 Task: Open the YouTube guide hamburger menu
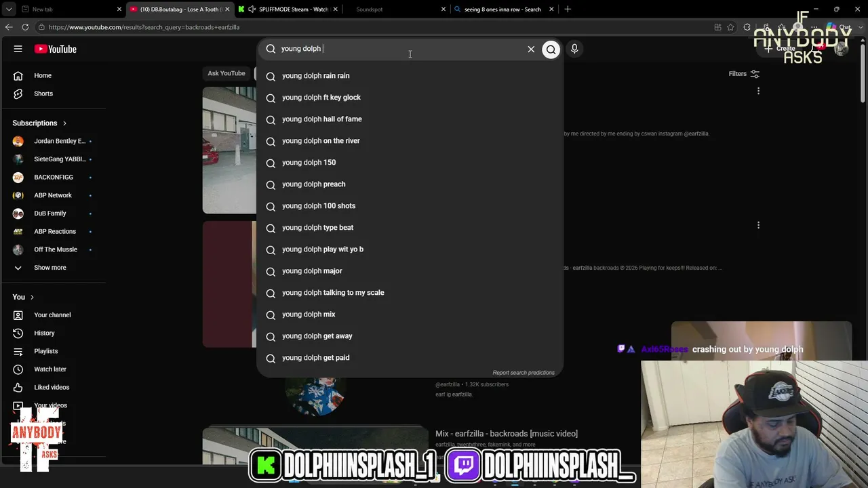(x=18, y=49)
